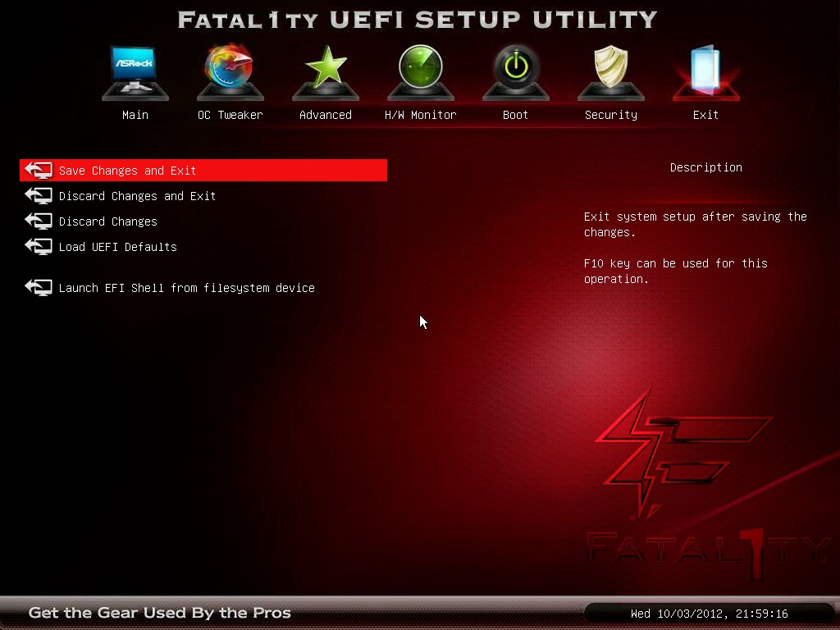Open H/W Monitor via the radar icon
The width and height of the screenshot is (840, 630).
pos(421,73)
